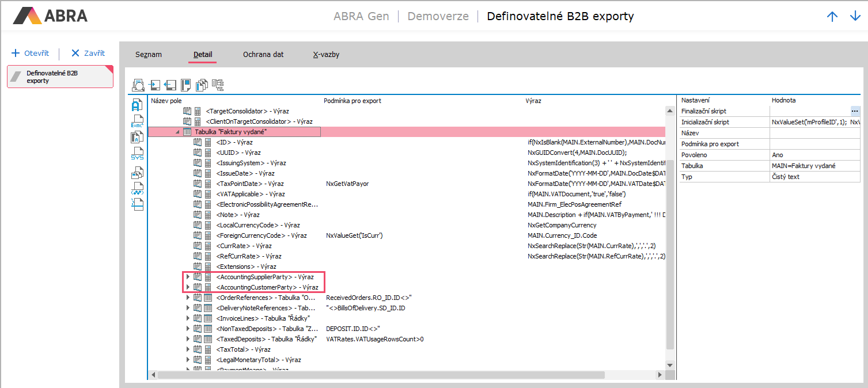Collapse the Tabulka "Faktury vydané" node

(x=177, y=132)
